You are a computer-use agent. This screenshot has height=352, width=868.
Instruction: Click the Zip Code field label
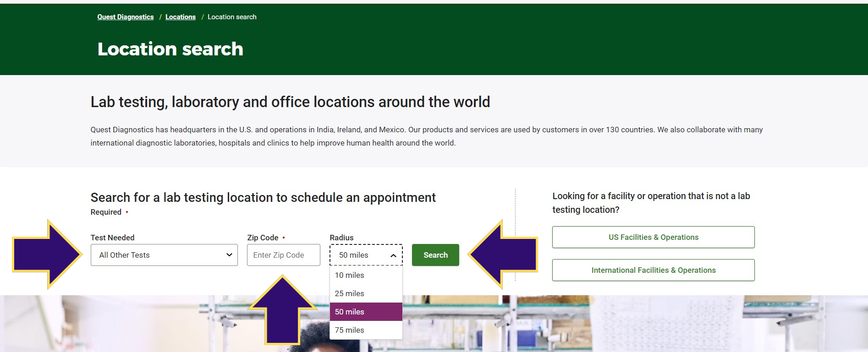pyautogui.click(x=263, y=238)
